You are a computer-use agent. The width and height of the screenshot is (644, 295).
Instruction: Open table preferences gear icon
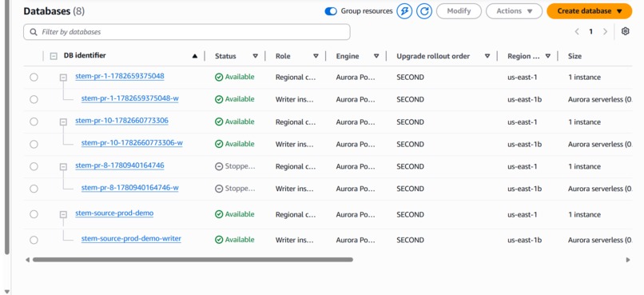tap(625, 31)
